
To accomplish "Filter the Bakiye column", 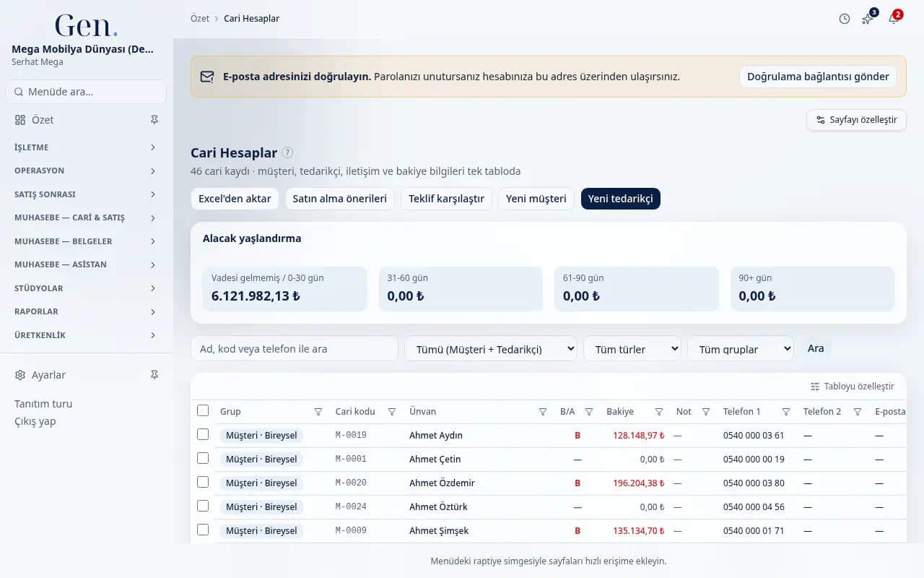I will [659, 412].
